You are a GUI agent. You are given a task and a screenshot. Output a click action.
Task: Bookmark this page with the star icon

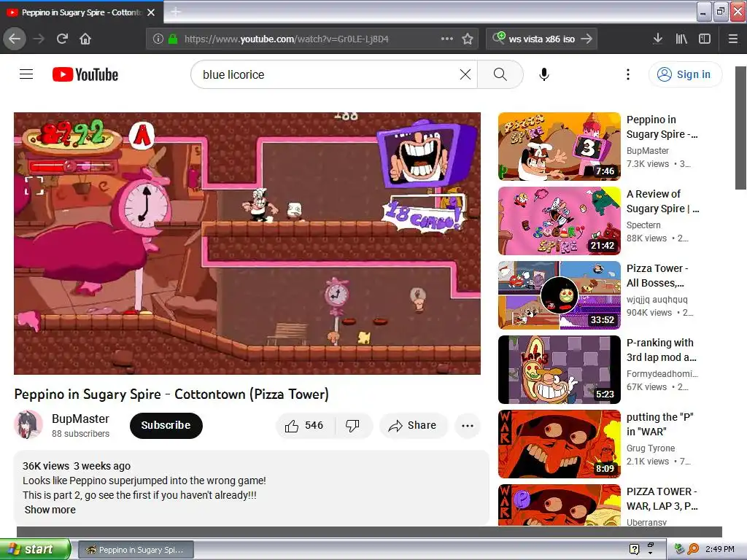[468, 39]
